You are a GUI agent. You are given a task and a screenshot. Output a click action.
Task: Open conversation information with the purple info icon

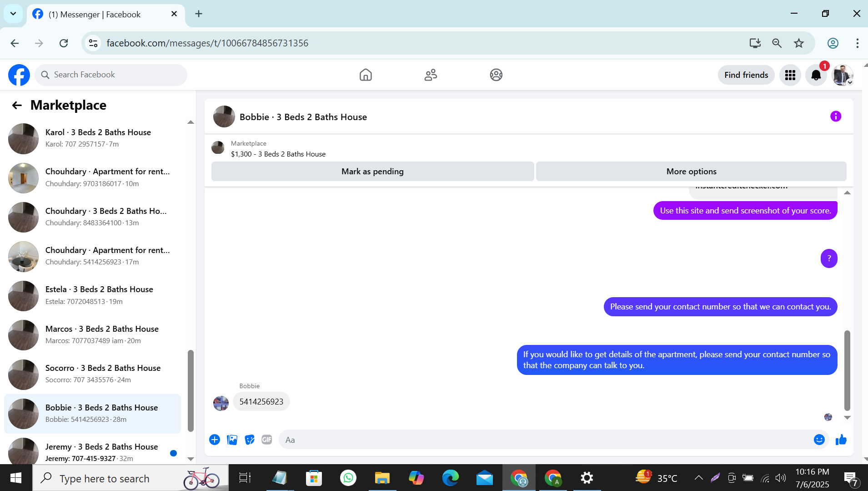point(836,116)
